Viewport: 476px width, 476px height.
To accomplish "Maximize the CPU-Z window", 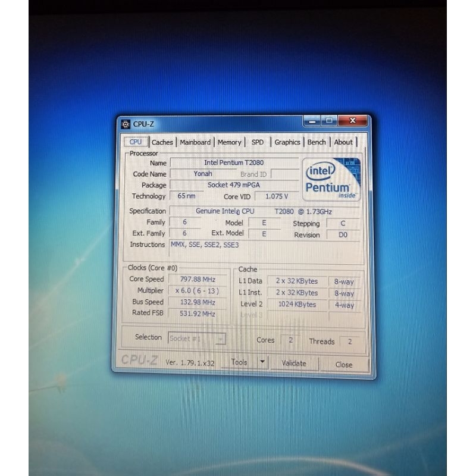I will pyautogui.click(x=329, y=121).
